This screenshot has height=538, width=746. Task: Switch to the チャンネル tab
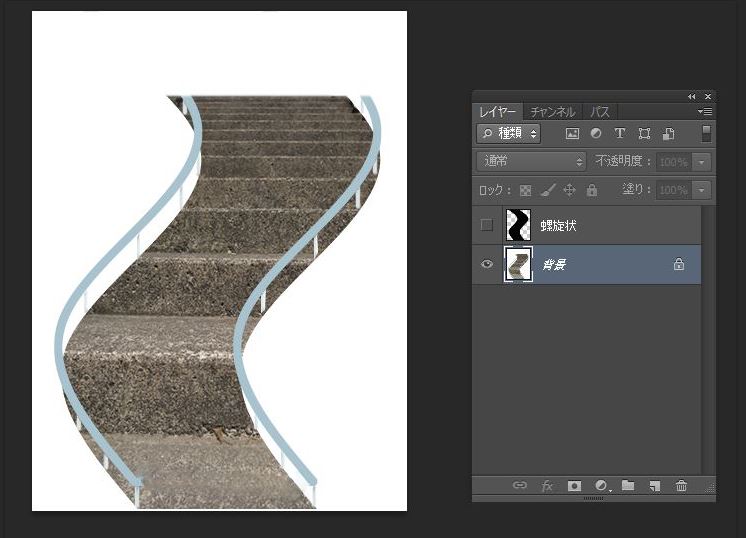[552, 112]
